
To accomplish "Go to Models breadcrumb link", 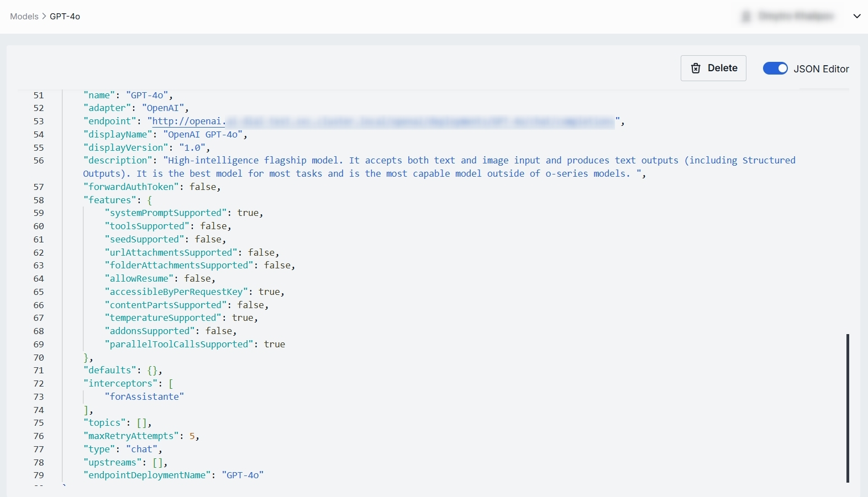I will [24, 17].
